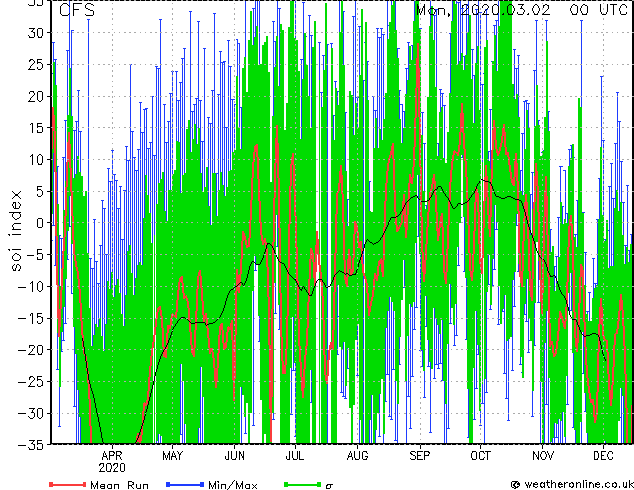This screenshot has width=634, height=490.
Task: Click the 'NOV' x-axis label
Action: coord(543,456)
